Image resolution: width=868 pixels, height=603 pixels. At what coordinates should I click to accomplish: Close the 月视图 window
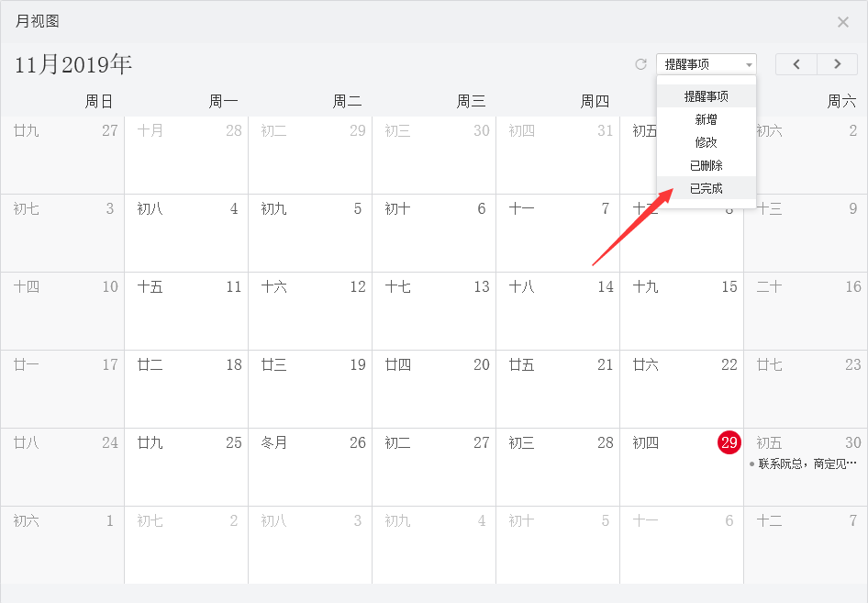[843, 22]
